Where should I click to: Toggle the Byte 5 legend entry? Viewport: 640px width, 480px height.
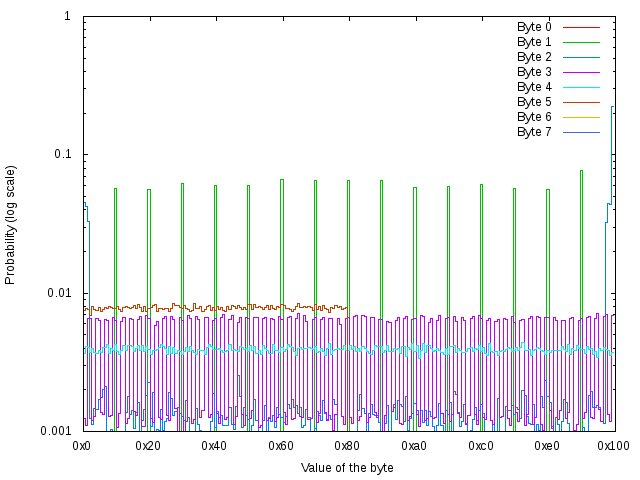click(534, 102)
